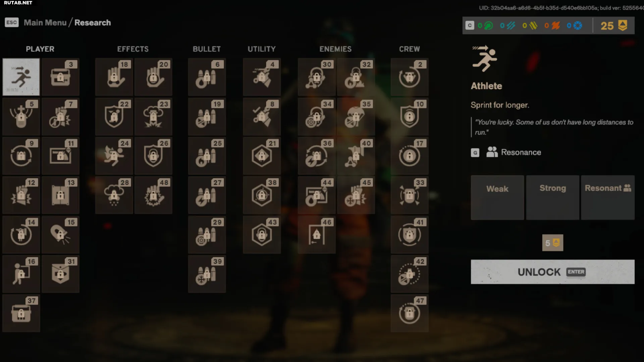The image size is (644, 362).
Task: Click the UNLOCK button
Action: pyautogui.click(x=553, y=272)
